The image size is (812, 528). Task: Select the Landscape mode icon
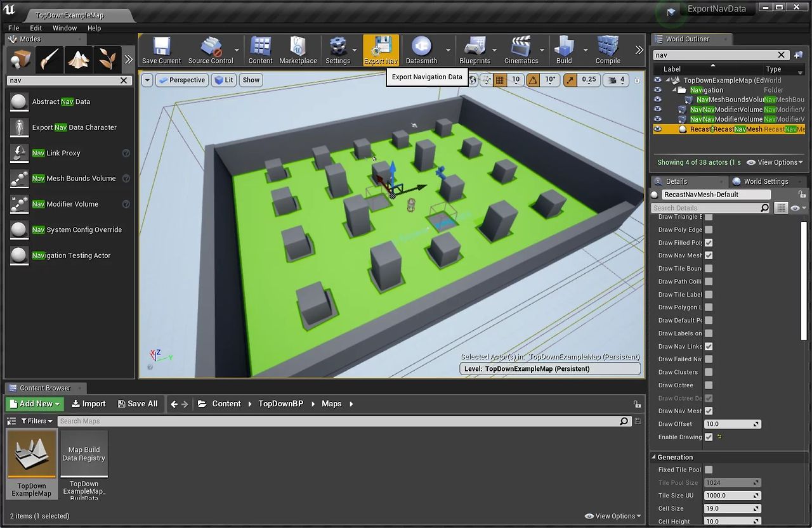[79, 60]
